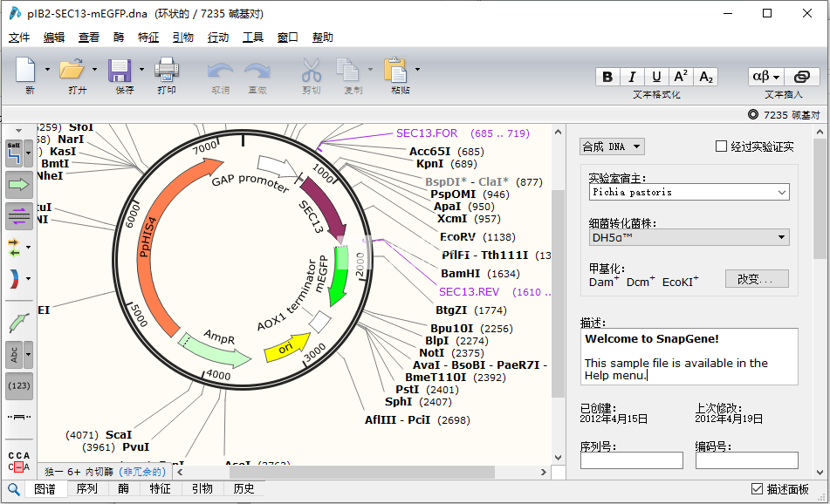Select the yellow ori feature arrow
The image size is (830, 504).
287,346
